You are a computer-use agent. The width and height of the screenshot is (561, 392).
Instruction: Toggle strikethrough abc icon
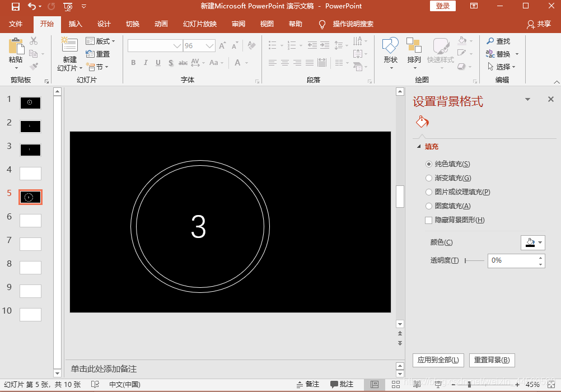click(183, 63)
